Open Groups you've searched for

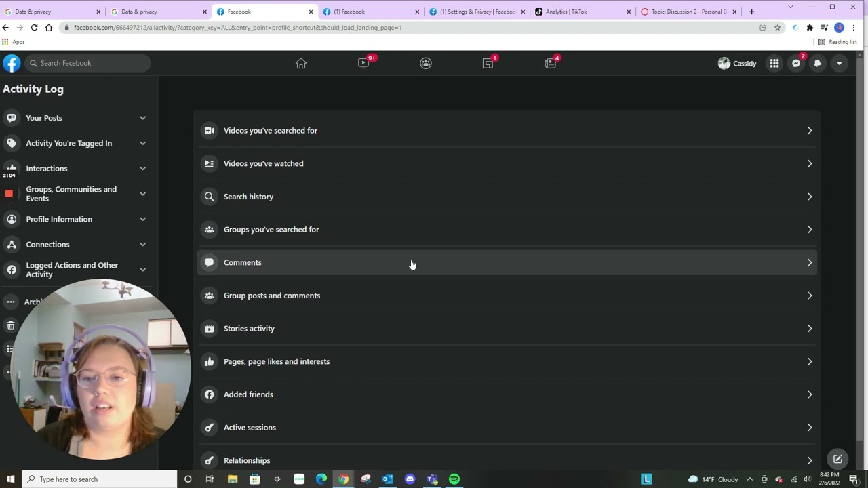coord(507,230)
